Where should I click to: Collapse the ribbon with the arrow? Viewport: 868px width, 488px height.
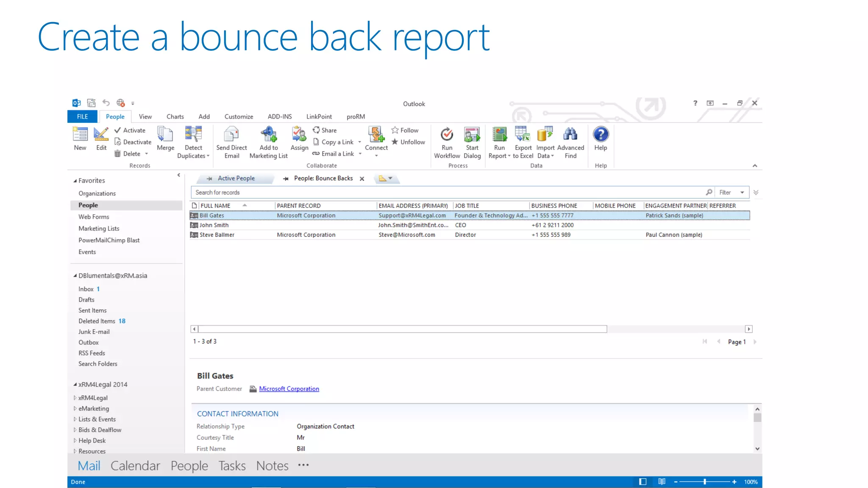coord(755,166)
